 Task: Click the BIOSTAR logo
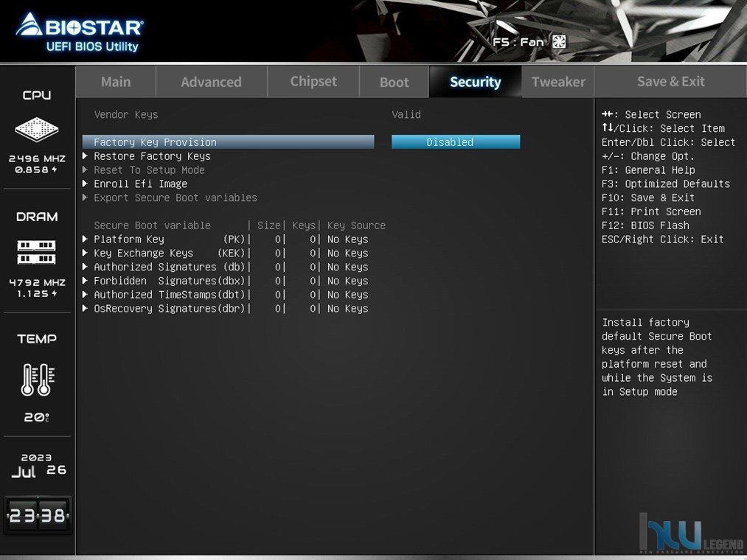79,25
